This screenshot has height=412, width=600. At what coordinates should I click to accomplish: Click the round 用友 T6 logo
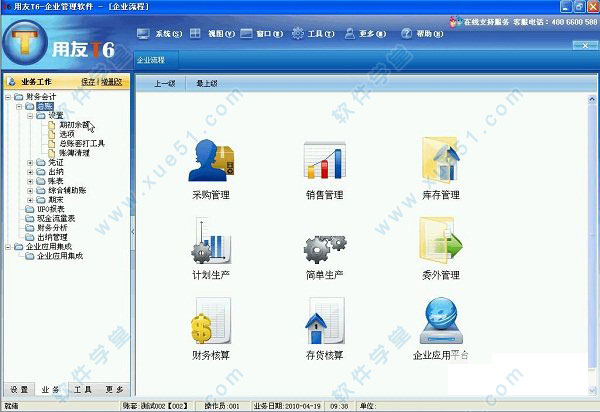pos(25,43)
